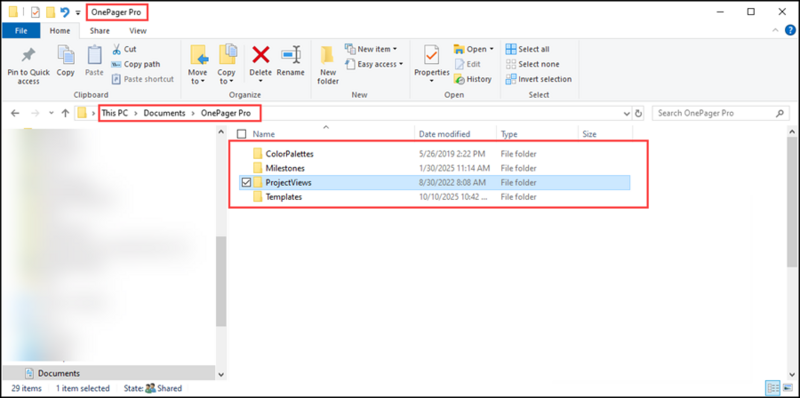Switch to the View tab

138,31
